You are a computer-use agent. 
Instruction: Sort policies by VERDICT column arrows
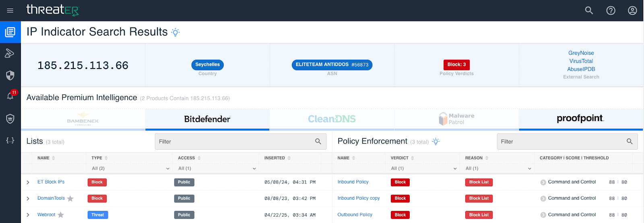pyautogui.click(x=413, y=158)
